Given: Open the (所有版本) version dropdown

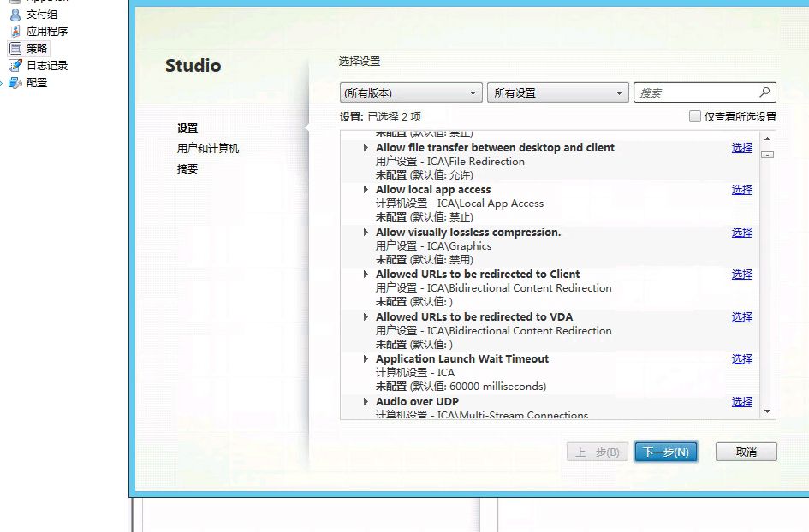Looking at the screenshot, I should tap(411, 93).
